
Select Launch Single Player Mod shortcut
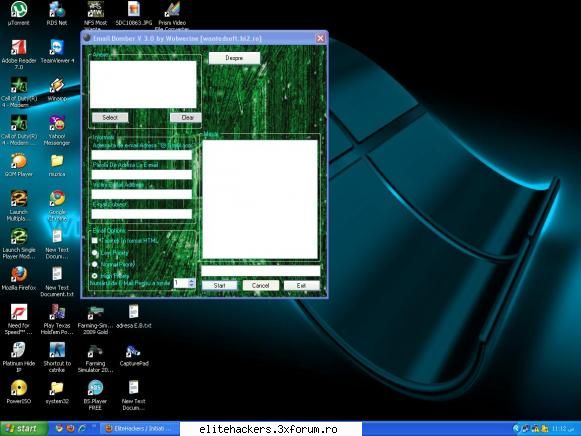tap(19, 244)
